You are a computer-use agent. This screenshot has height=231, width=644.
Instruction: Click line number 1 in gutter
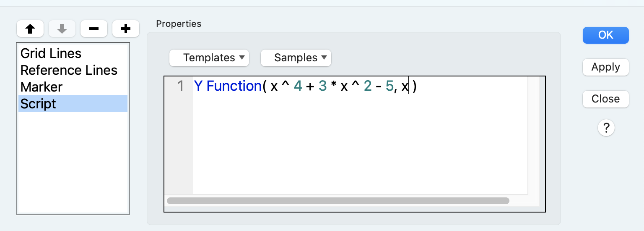pos(180,86)
